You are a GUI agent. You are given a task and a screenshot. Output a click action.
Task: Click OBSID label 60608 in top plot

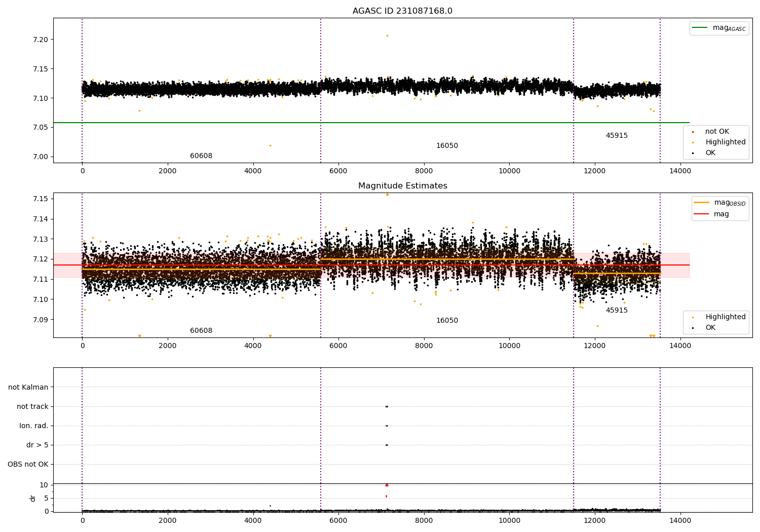click(201, 156)
